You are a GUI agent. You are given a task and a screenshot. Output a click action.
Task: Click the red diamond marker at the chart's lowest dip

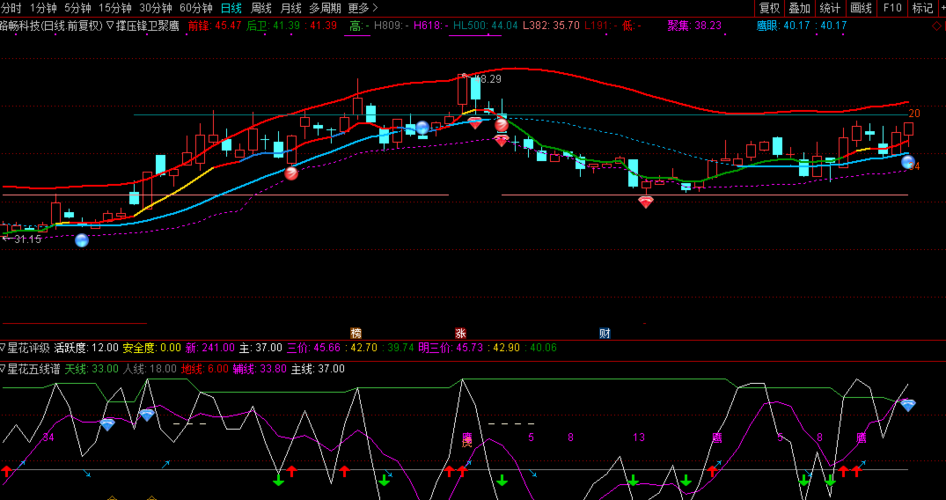click(x=646, y=202)
